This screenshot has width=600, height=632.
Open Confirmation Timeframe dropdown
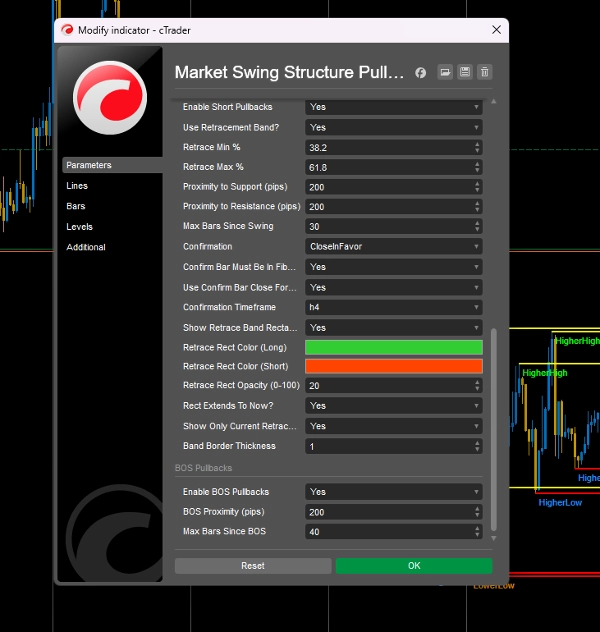coord(394,307)
